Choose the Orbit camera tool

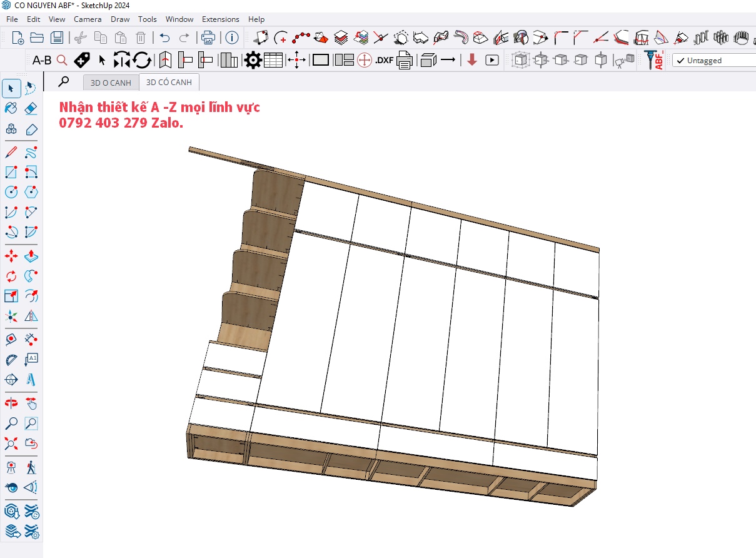pos(11,403)
